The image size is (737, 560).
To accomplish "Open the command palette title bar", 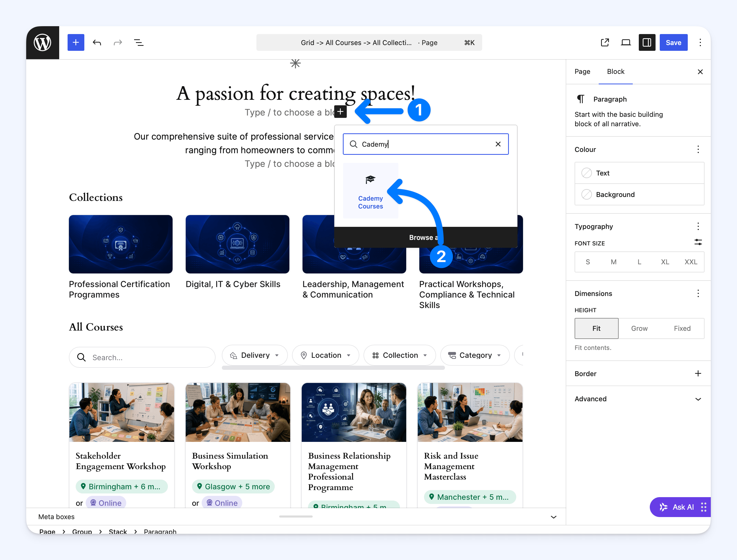I will (369, 43).
